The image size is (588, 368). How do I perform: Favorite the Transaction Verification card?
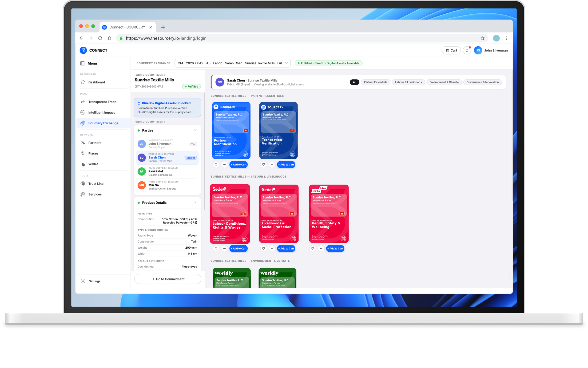[x=263, y=165]
